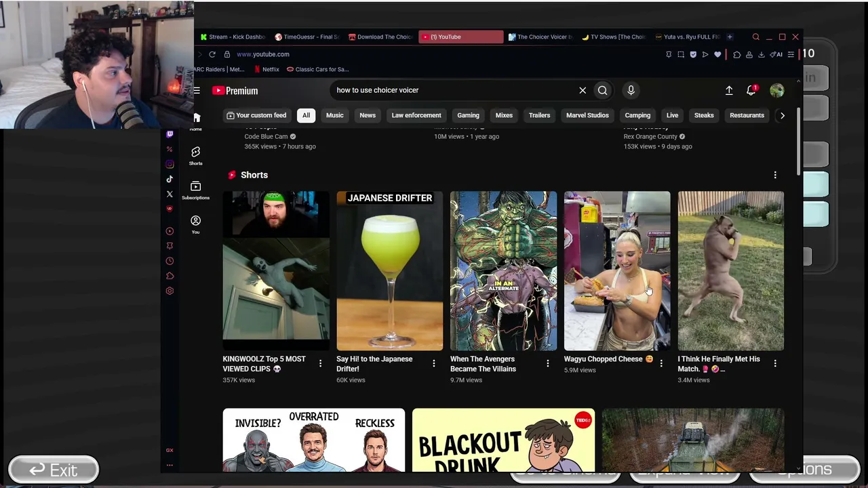Filter results by Trailers chip
The image size is (868, 488).
coord(540,115)
